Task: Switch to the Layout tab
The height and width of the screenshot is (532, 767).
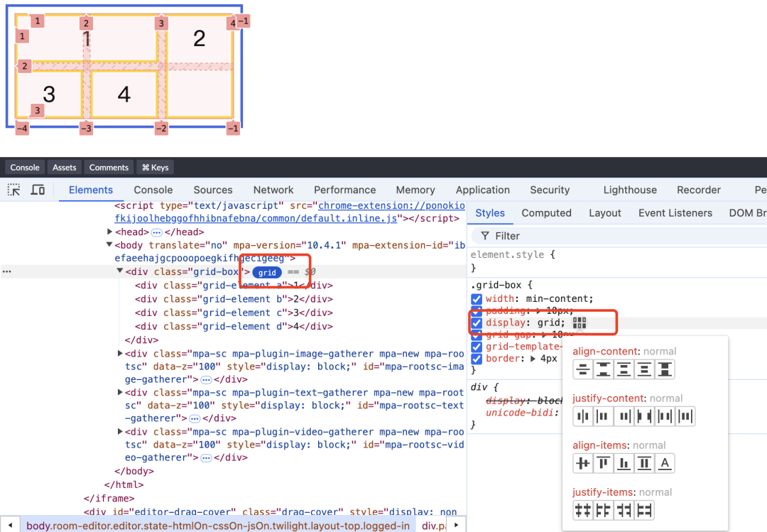Action: 604,213
